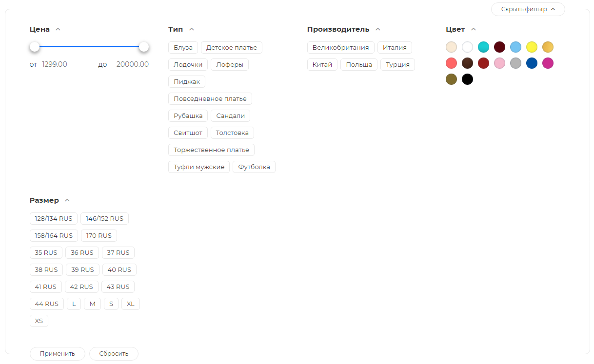
Task: Toggle the Блуза type filter
Action: 183,48
